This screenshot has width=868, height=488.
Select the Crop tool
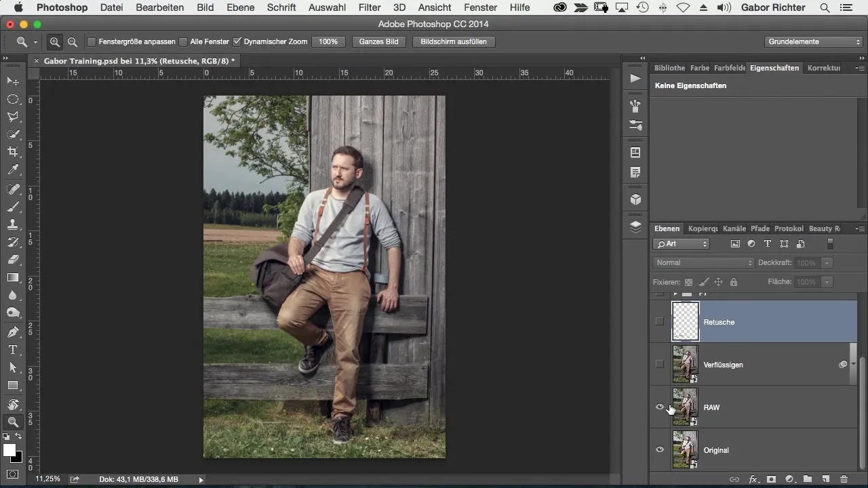[x=13, y=152]
